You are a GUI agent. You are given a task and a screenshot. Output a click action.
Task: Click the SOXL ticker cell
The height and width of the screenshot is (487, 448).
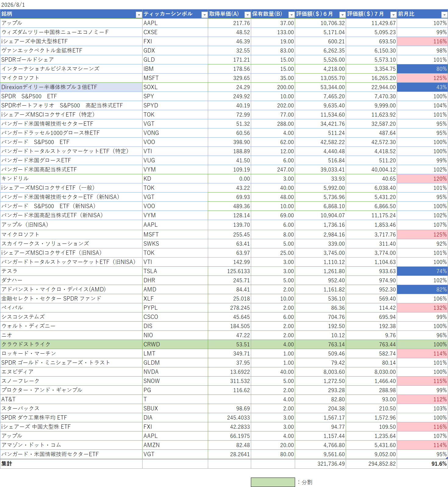(175, 87)
